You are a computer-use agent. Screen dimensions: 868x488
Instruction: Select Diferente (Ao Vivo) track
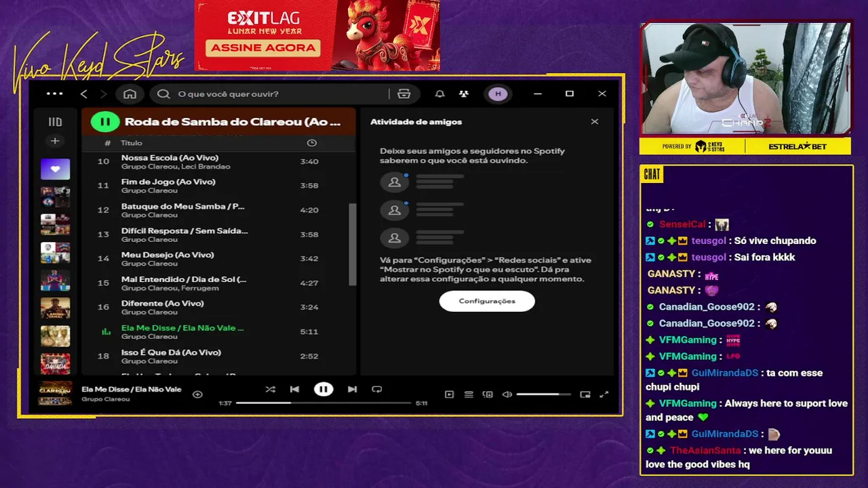(218, 307)
